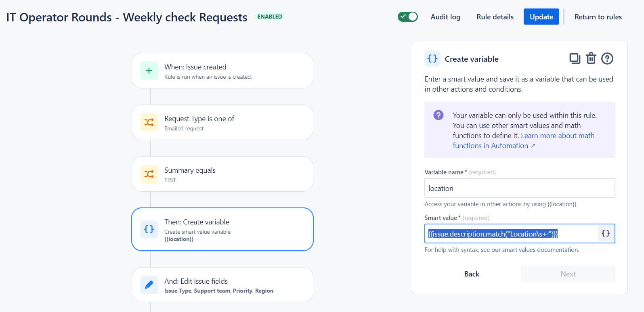Click the duplicate component icon

[575, 59]
